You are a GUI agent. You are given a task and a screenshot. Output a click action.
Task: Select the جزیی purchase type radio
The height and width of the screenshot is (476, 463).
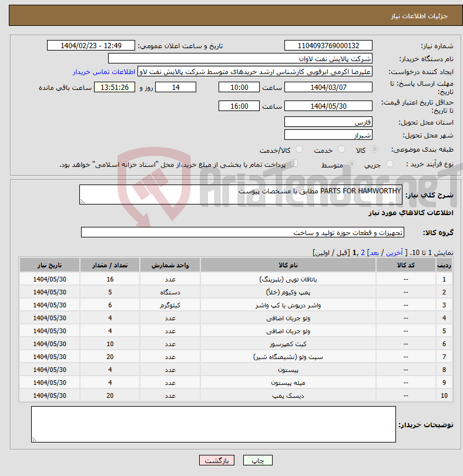[390, 164]
